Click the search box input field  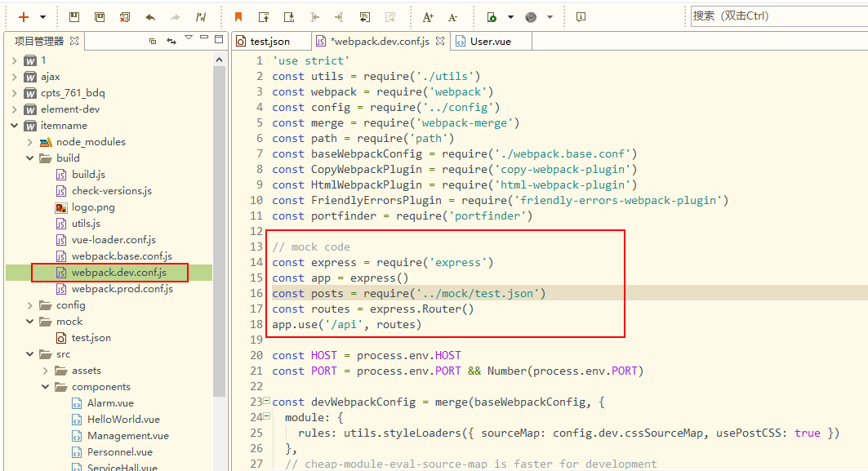click(779, 16)
